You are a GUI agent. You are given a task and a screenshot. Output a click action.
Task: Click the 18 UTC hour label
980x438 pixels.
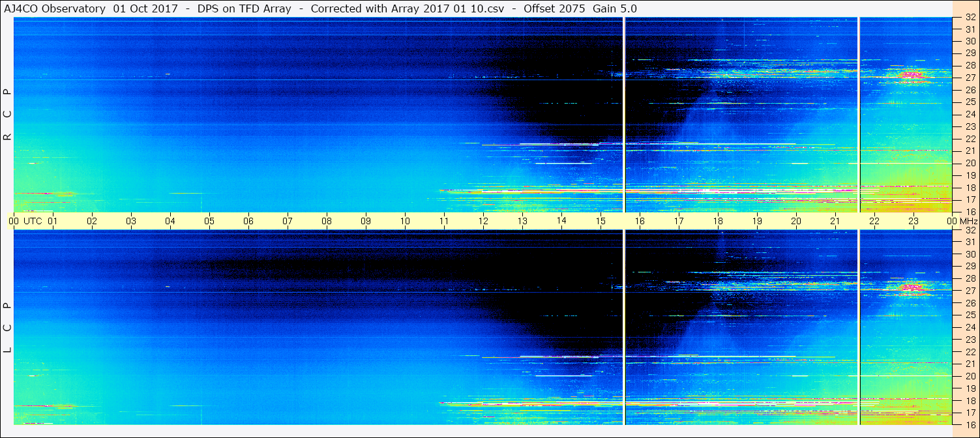pos(718,221)
